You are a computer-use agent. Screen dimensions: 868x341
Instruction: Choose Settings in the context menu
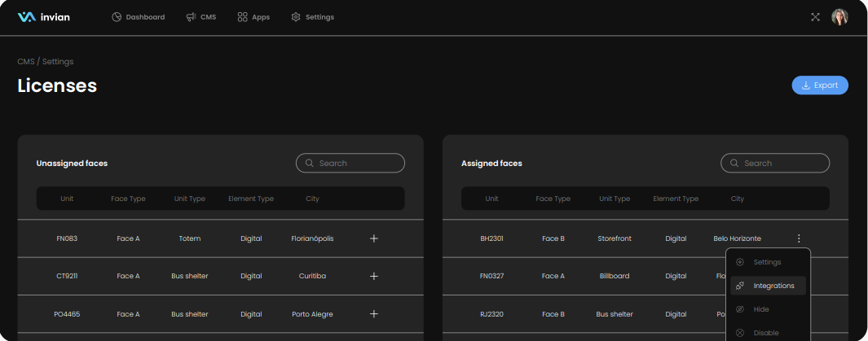click(x=769, y=262)
